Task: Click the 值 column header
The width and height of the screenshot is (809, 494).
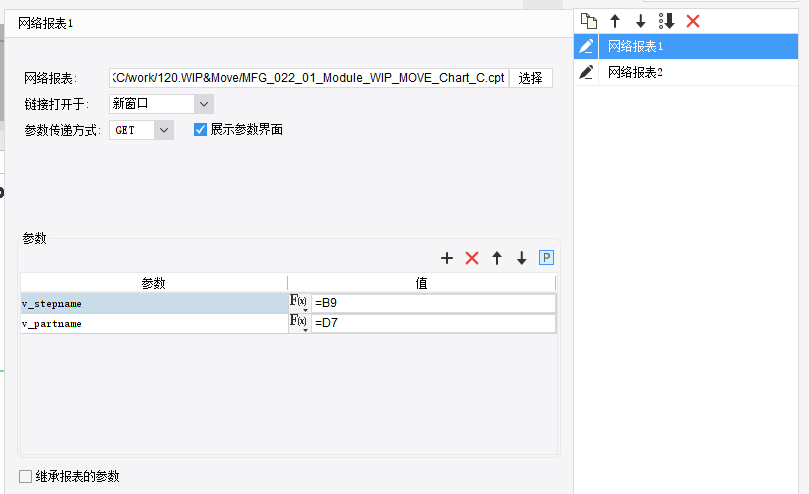Action: (422, 283)
